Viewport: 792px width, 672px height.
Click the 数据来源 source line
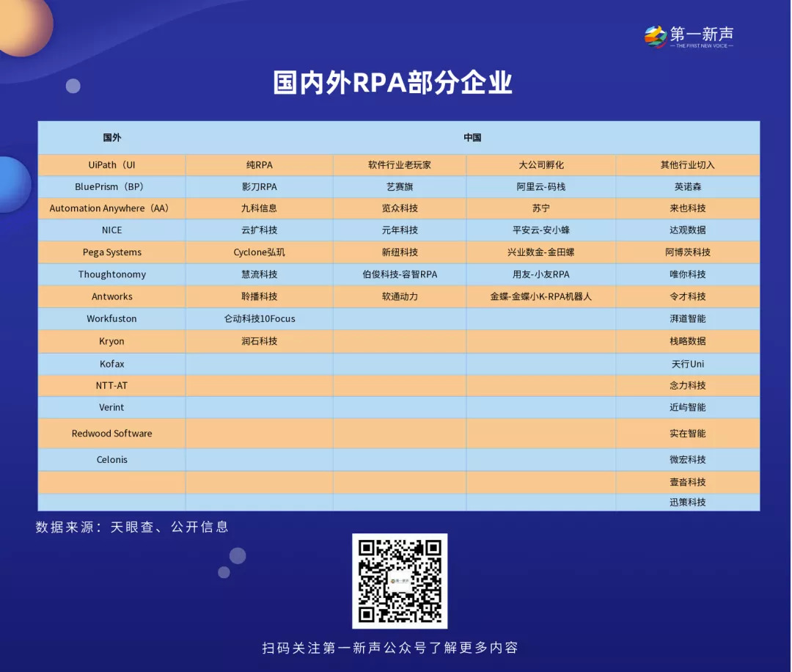[x=132, y=527]
